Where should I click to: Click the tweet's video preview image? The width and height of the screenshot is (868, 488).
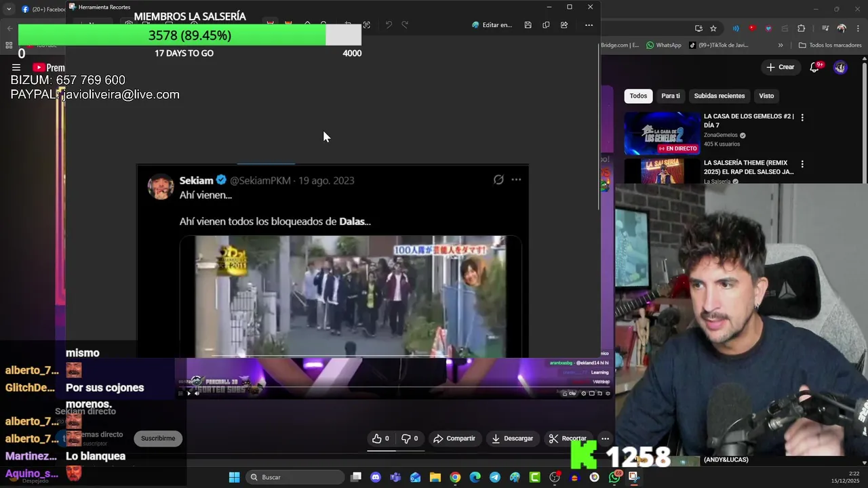(x=350, y=296)
